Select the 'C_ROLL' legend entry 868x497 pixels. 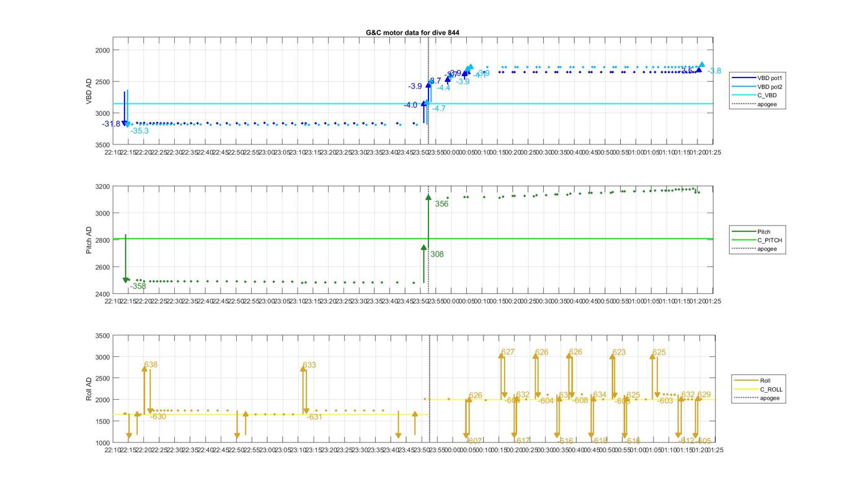758,389
